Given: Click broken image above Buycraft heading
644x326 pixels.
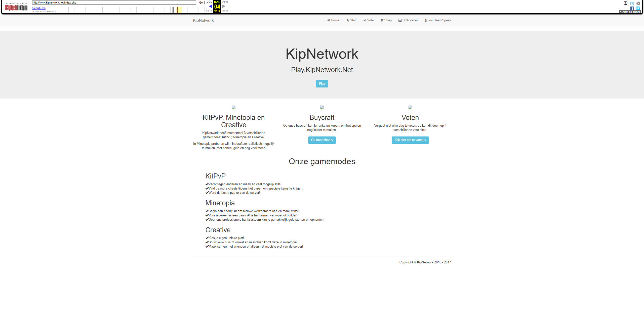Looking at the screenshot, I should [322, 108].
